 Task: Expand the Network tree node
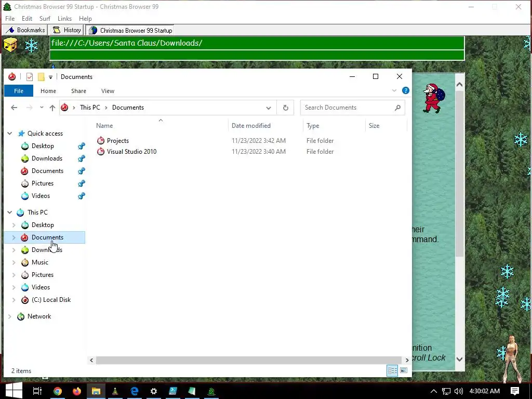9,316
